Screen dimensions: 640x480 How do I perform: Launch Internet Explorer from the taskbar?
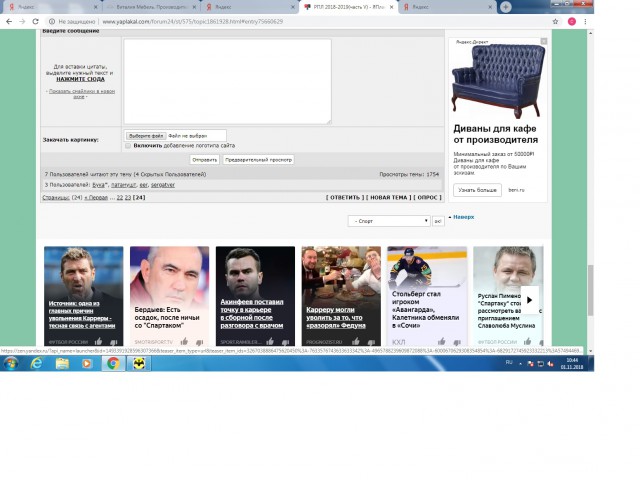tap(37, 363)
